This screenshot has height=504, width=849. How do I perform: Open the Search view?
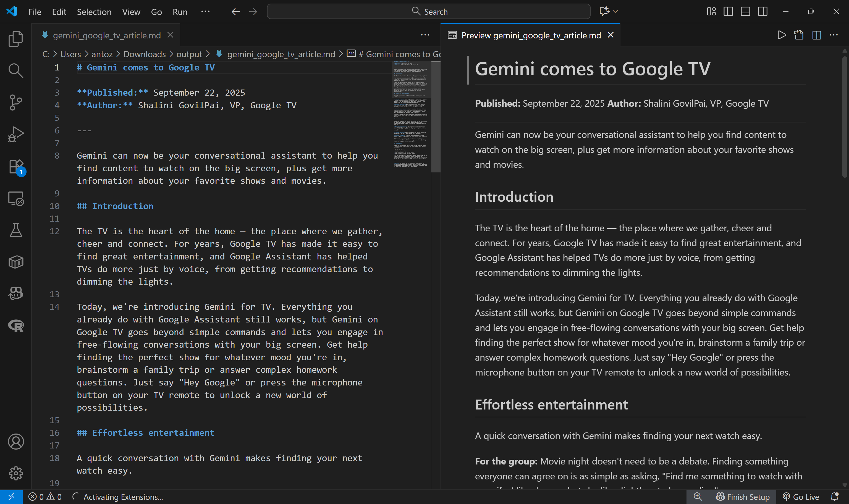point(16,71)
